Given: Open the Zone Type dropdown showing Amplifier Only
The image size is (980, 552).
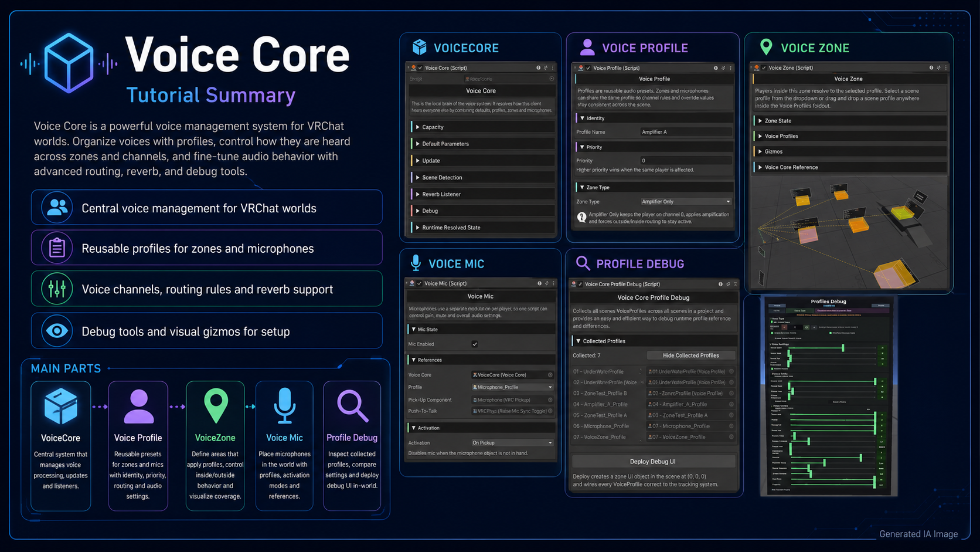Looking at the screenshot, I should point(686,202).
